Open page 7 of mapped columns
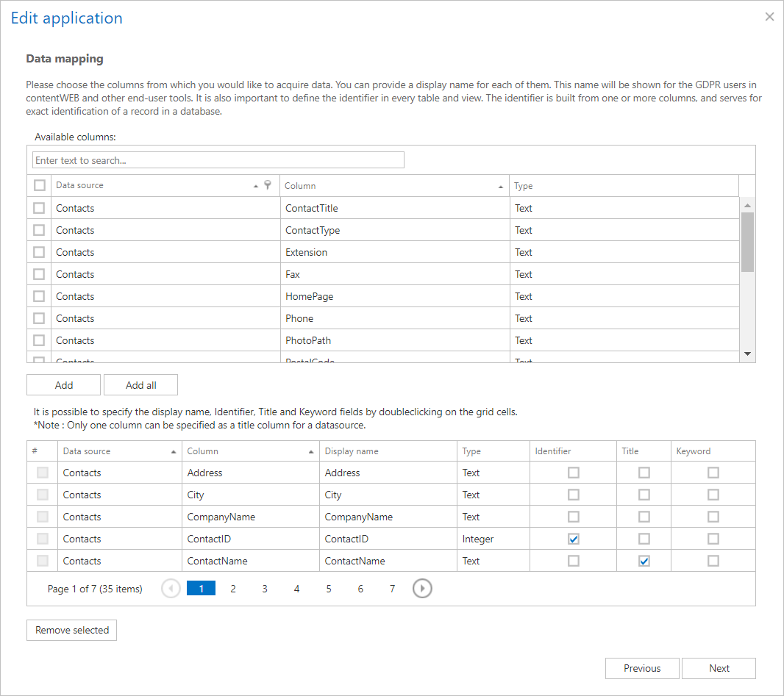Image resolution: width=784 pixels, height=696 pixels. click(392, 589)
